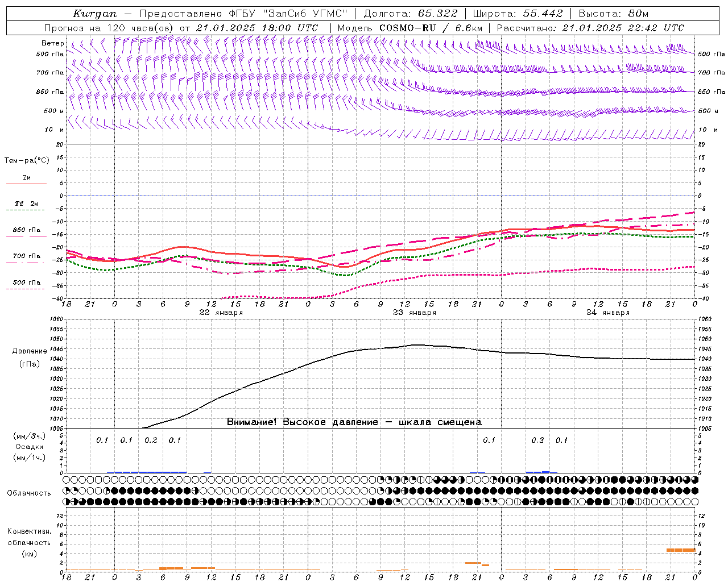The image size is (728, 582).
Task: Select the '(км)' unit under convective cloud label
Action: click(30, 553)
